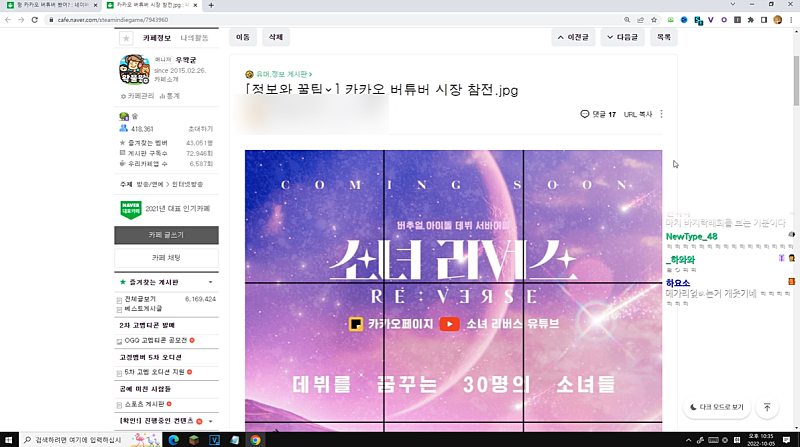Viewport: 800px width, 447px height.
Task: Collapse 즐겨찾는 게시판 dropdown arrow
Action: [211, 282]
